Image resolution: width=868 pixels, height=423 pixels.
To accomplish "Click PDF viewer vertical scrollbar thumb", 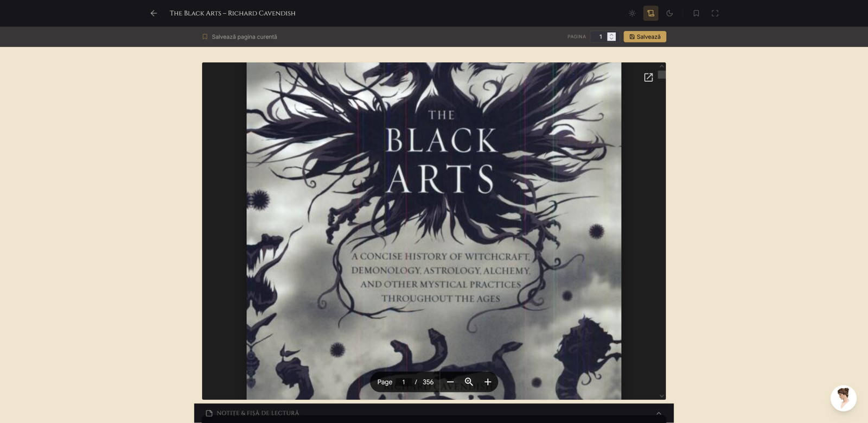I will coord(662,74).
